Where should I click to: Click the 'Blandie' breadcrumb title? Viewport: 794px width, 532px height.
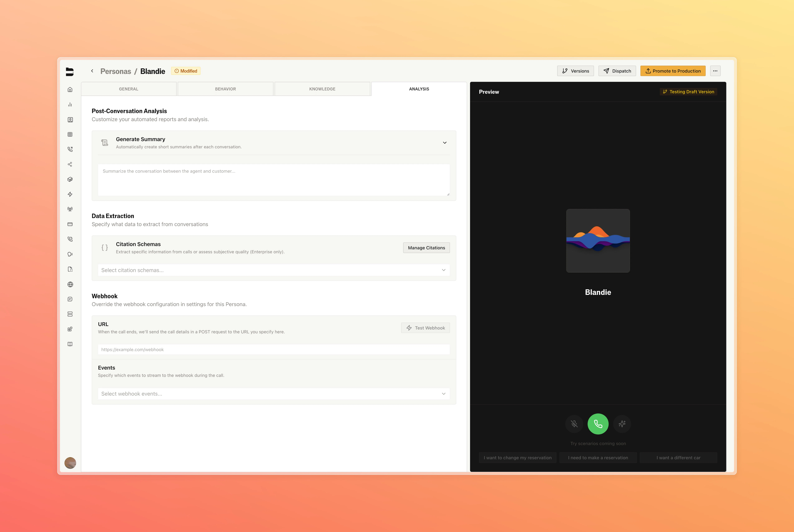tap(153, 71)
